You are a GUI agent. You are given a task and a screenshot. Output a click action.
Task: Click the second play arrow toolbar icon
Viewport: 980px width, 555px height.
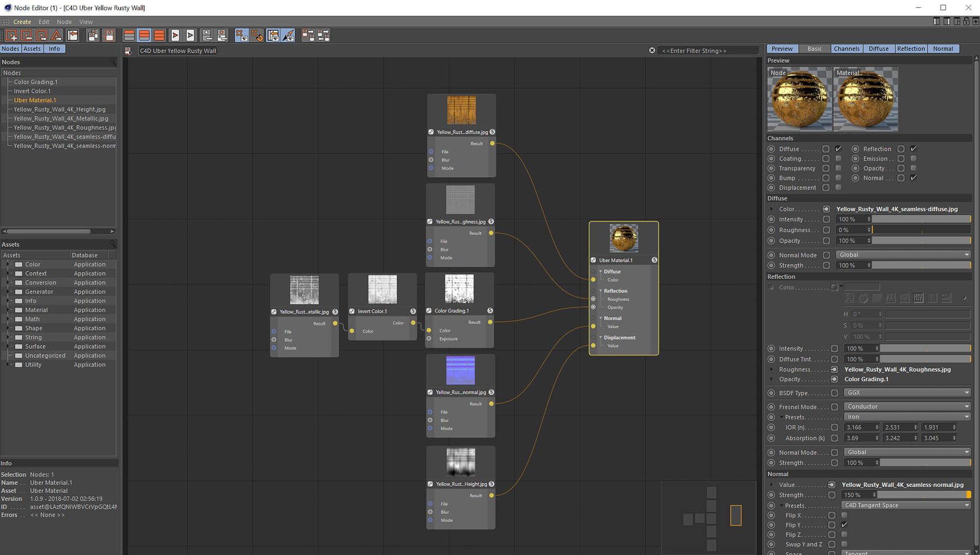[190, 35]
